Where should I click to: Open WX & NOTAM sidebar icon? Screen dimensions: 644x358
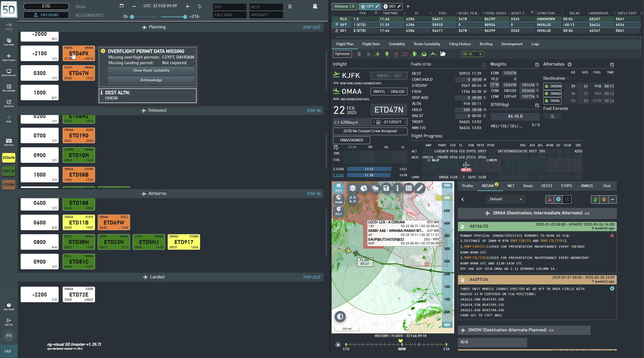(x=9, y=88)
